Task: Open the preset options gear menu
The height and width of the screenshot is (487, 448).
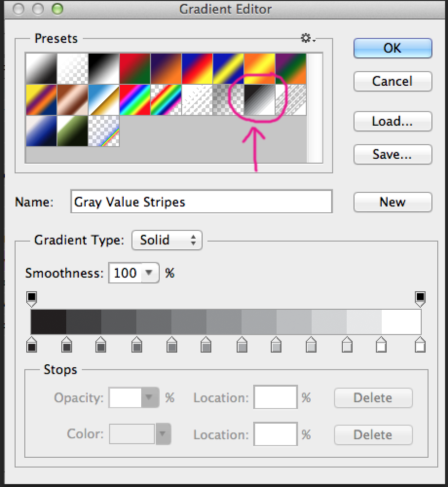Action: coord(307,38)
